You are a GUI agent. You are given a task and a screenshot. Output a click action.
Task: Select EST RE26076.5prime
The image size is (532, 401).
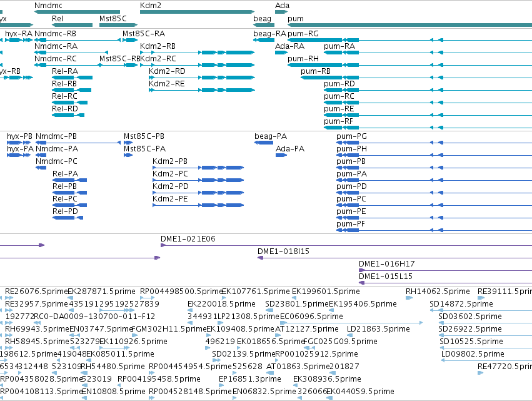[9, 298]
